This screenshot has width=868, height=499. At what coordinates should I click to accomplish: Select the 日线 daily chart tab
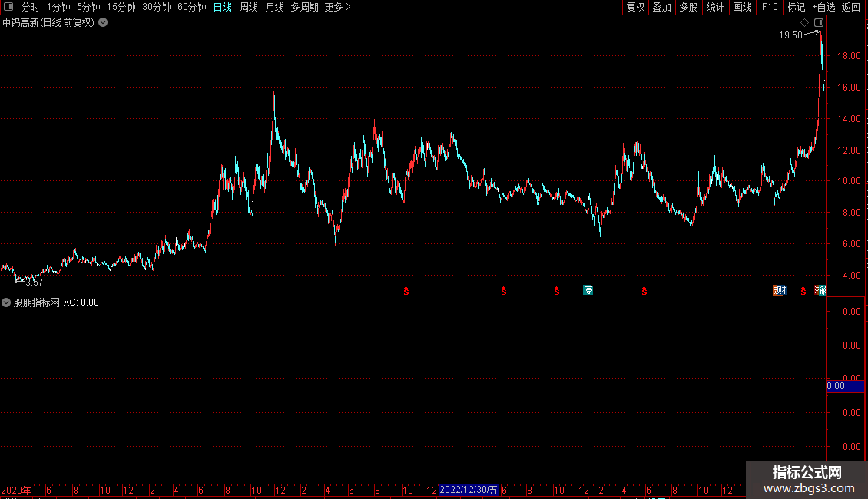coord(223,7)
